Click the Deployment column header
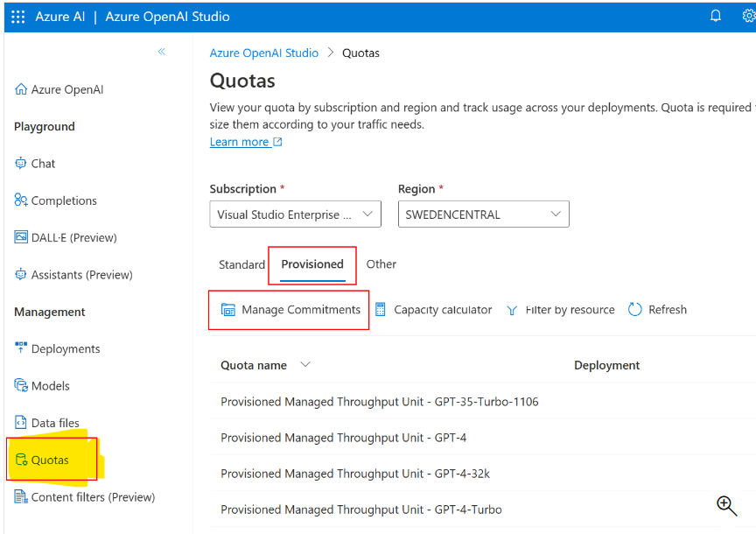The image size is (756, 534). (x=606, y=365)
